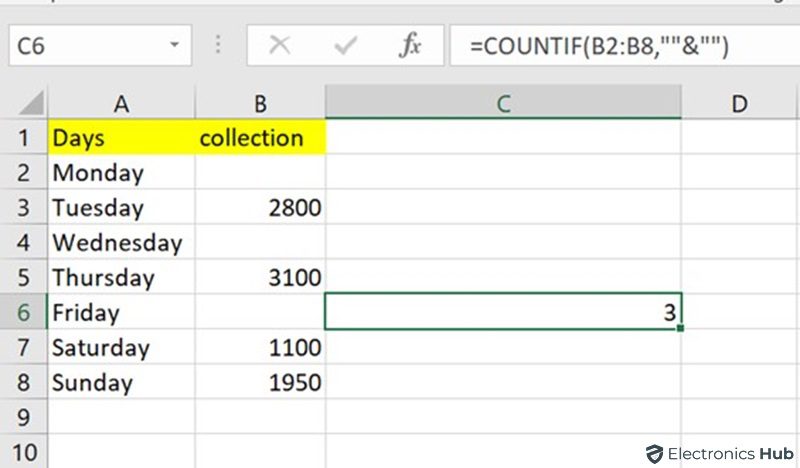
Task: Select the 'Monday' cell
Action: pyautogui.click(x=121, y=173)
